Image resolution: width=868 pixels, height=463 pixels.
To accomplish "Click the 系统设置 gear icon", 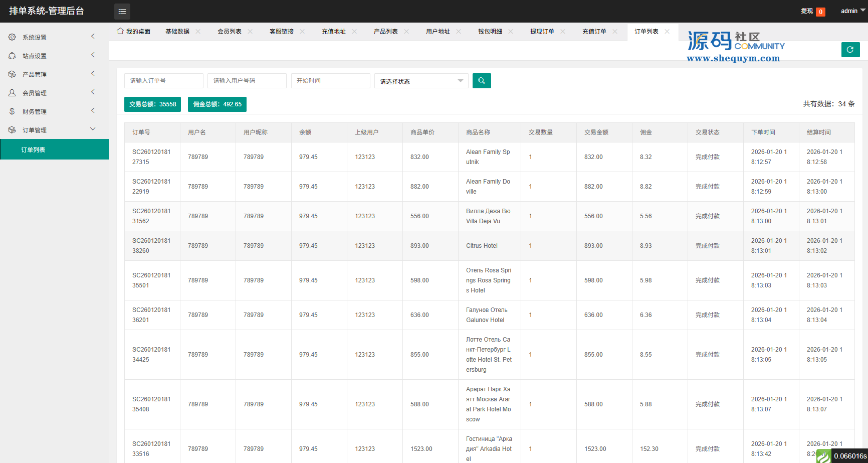I will click(x=12, y=37).
